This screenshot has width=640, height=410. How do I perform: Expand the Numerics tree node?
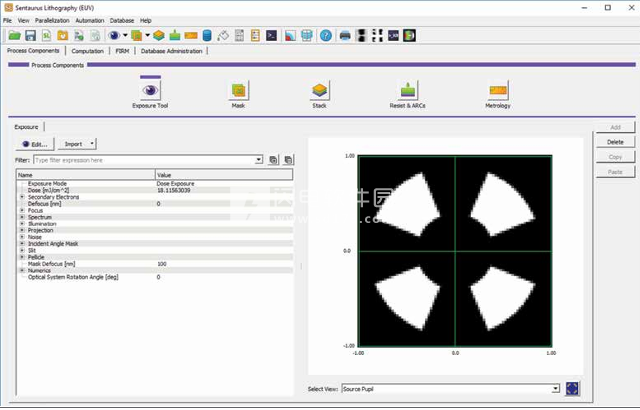click(22, 270)
